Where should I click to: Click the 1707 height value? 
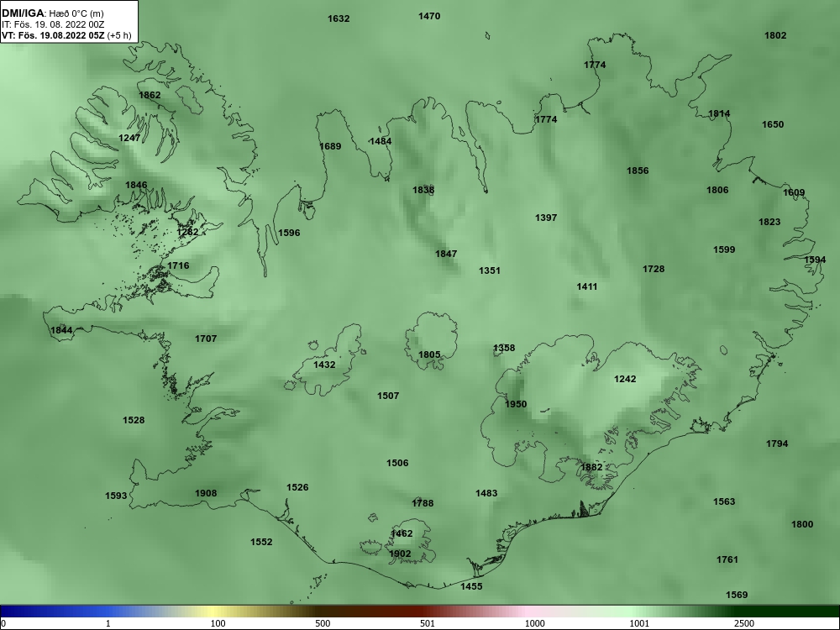coord(206,339)
